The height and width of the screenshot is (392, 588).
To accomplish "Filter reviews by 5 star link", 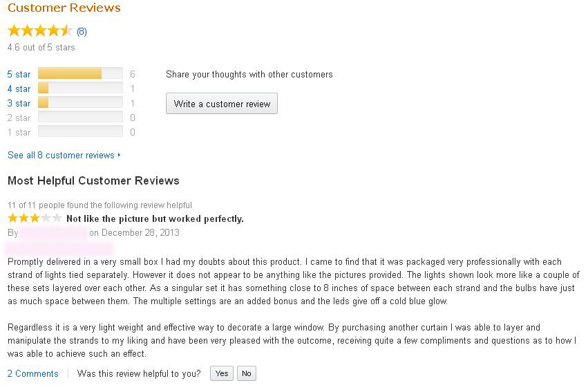I will (x=19, y=74).
